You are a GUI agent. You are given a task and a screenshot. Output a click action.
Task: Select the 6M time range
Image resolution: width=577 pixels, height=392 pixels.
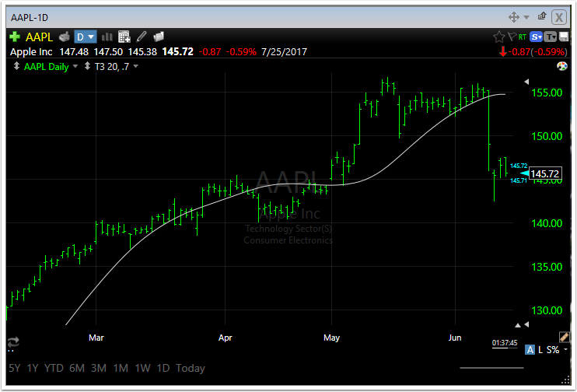(77, 368)
